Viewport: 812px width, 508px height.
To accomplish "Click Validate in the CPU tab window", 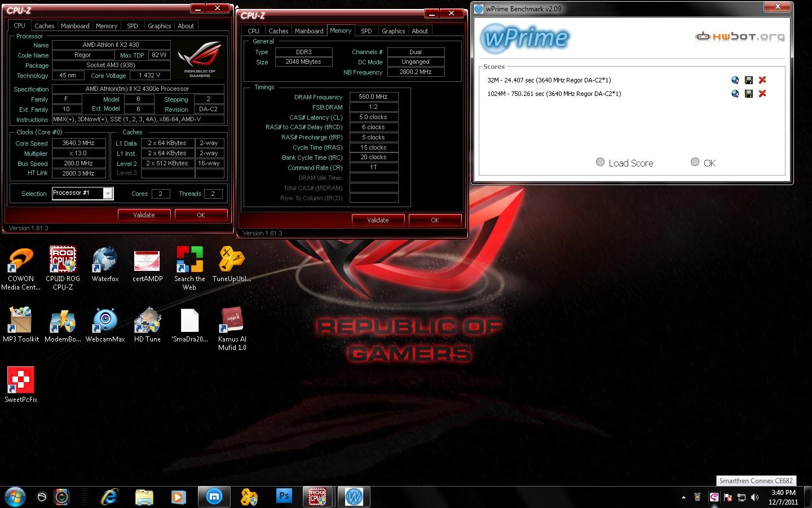I will [144, 215].
